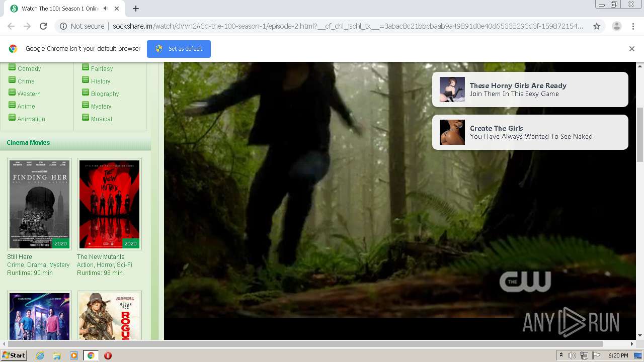Screen dimensions: 644x362
Task: Click the green icon beside Fantasy
Action: [x=86, y=67]
